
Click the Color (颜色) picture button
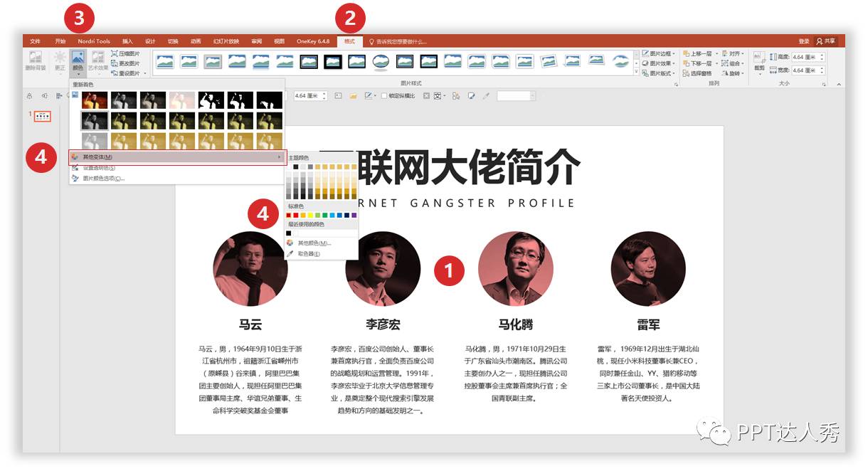(78, 63)
